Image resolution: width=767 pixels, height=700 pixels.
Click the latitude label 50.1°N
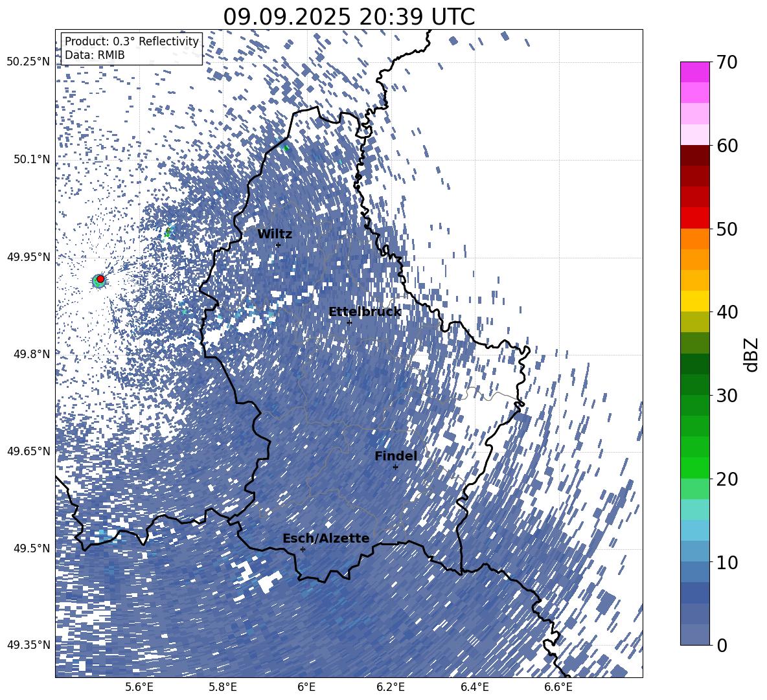click(x=31, y=159)
